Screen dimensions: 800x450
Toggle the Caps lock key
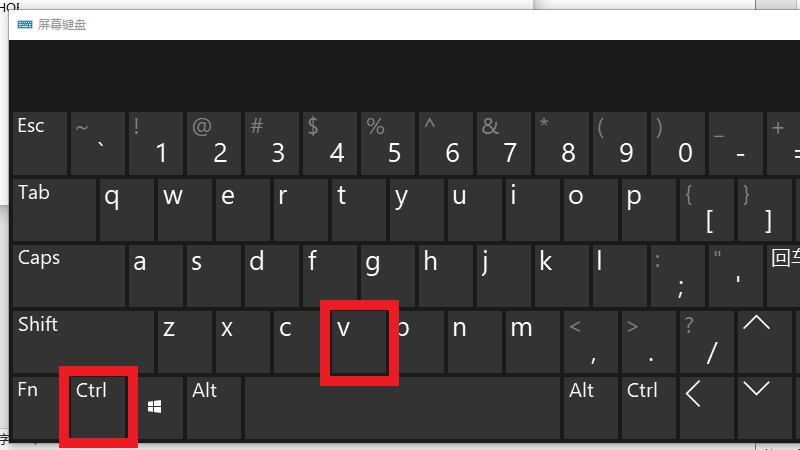(x=69, y=276)
